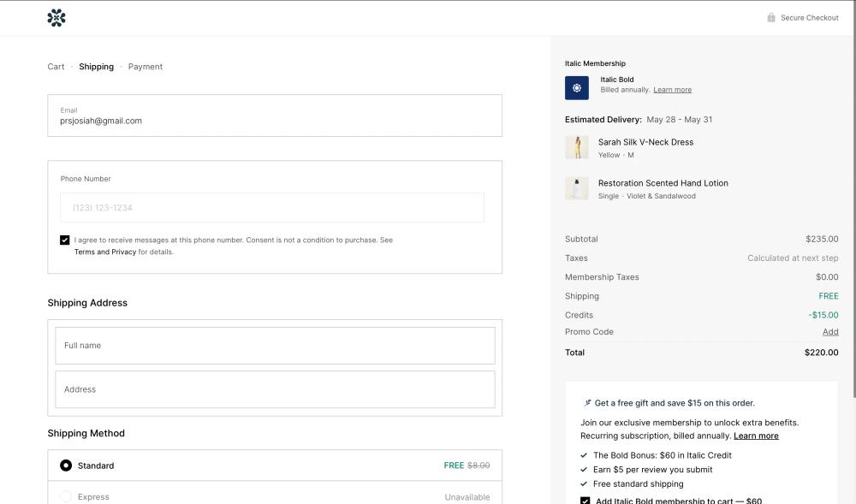
Task: Click Add next to Promo Code
Action: 830,332
